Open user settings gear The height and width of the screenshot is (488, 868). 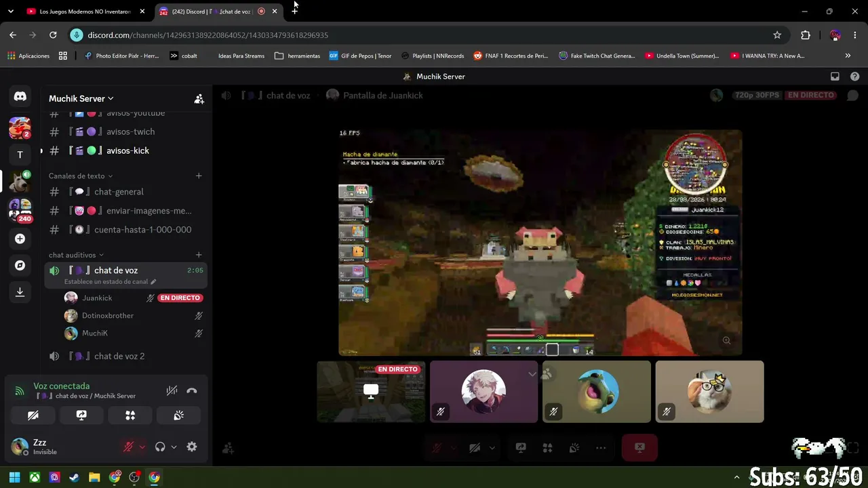[192, 447]
